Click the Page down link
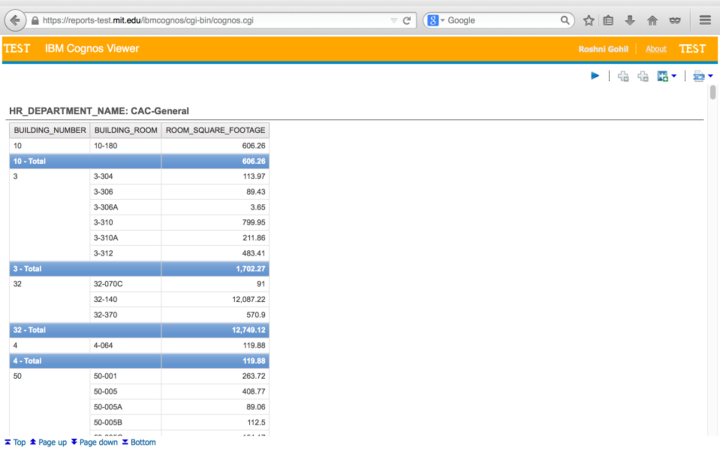Image resolution: width=720 pixels, height=450 pixels. 98,442
